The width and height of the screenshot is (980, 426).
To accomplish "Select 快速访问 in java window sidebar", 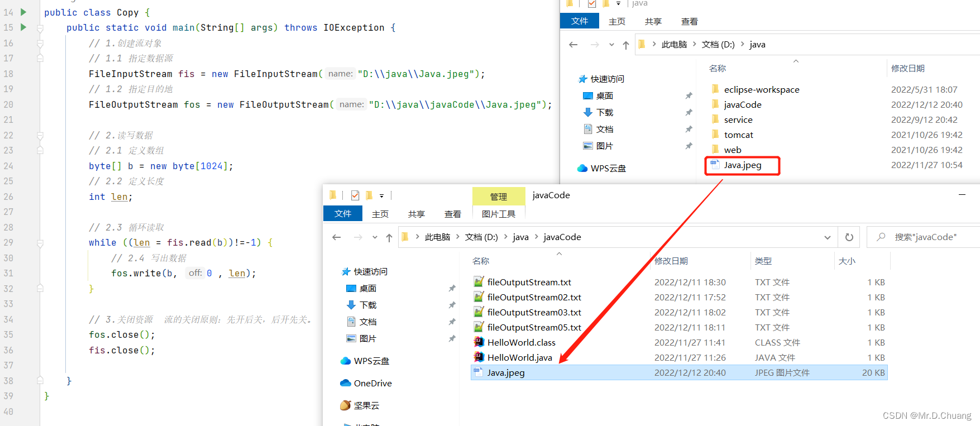I will pos(601,79).
